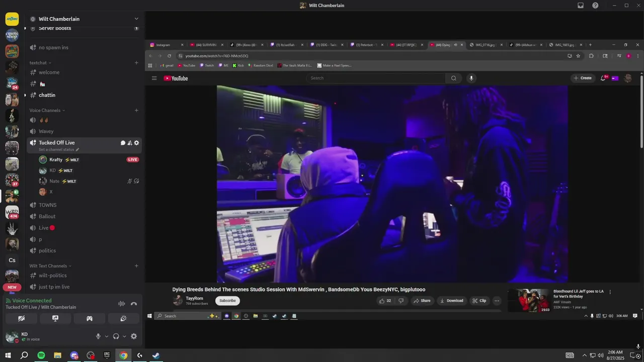Switch to the IMG_1665.jpg browser tab
This screenshot has height=362, width=644.
point(566,45)
